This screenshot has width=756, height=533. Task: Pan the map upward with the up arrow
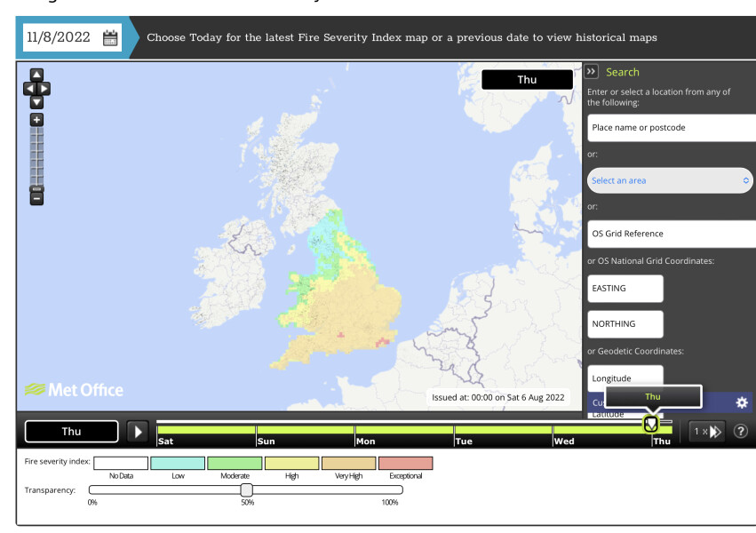tap(36, 73)
